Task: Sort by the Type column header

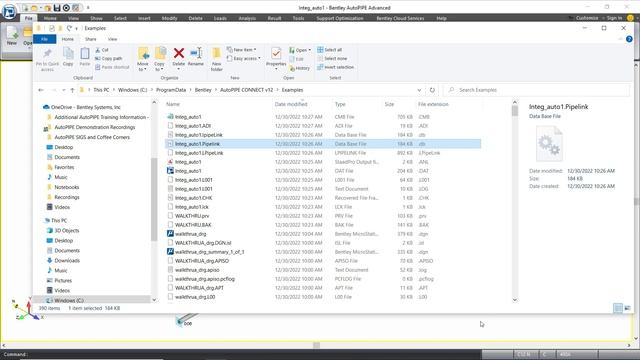Action: [340, 104]
